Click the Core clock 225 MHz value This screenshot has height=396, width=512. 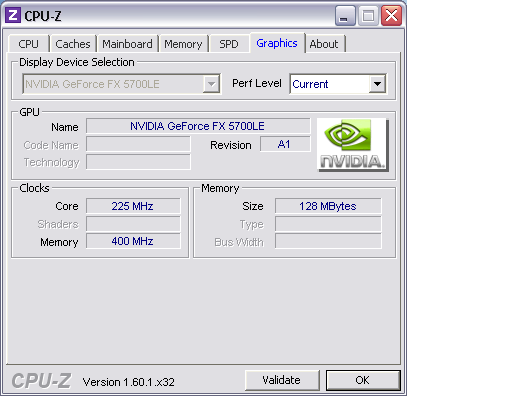point(133,206)
